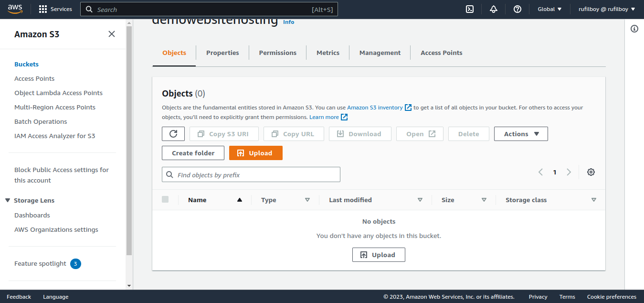
Task: Open Batch Operations in sidebar
Action: click(41, 121)
